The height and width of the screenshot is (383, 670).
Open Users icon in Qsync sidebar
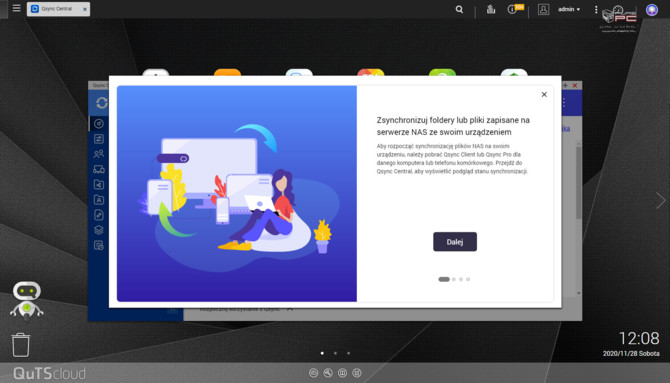[x=99, y=154]
